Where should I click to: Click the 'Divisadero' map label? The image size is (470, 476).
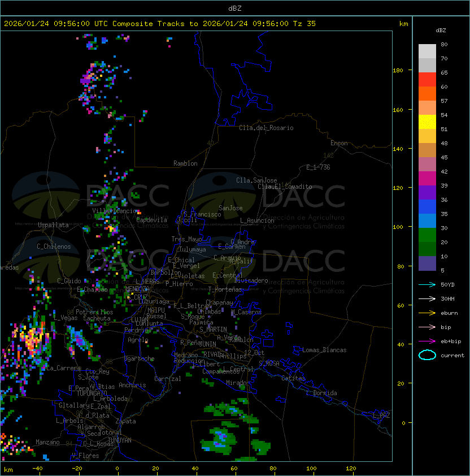[251, 280]
